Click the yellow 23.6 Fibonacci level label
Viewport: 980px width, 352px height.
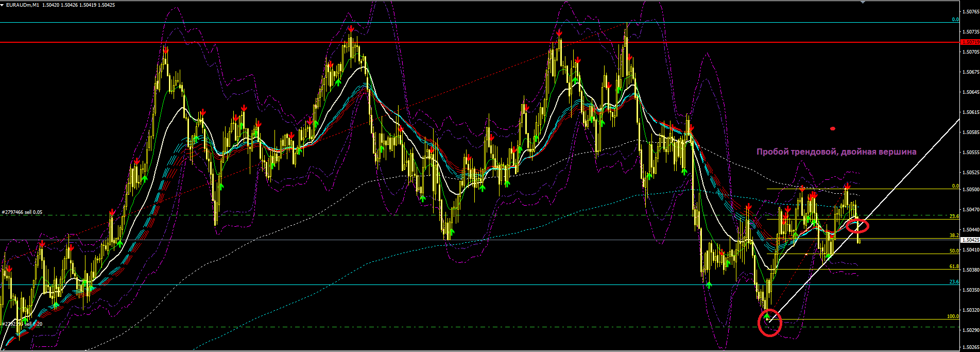954,216
